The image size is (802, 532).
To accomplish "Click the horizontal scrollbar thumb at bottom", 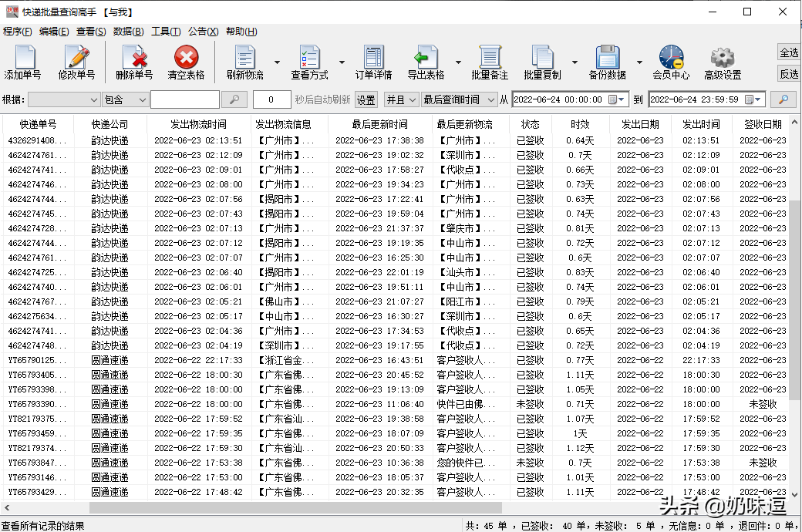I will [x=295, y=507].
